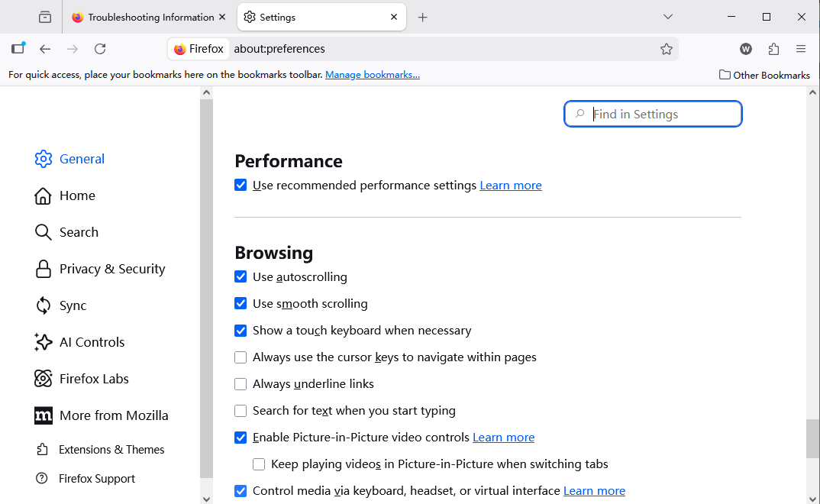
Task: Disable Use recommended performance settings
Action: (x=241, y=185)
